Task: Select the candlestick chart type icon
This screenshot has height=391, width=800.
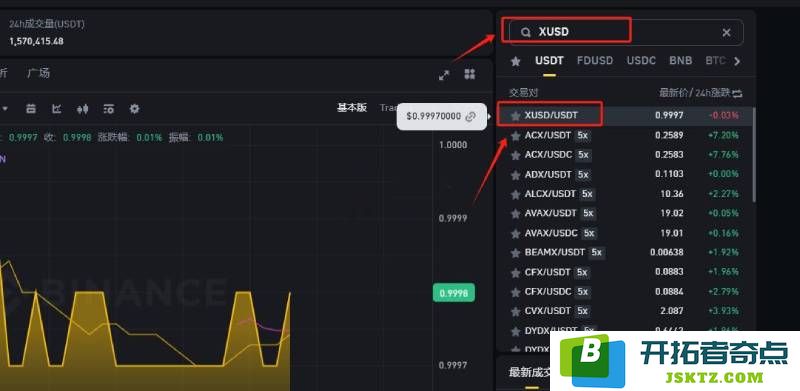Action: [82, 109]
